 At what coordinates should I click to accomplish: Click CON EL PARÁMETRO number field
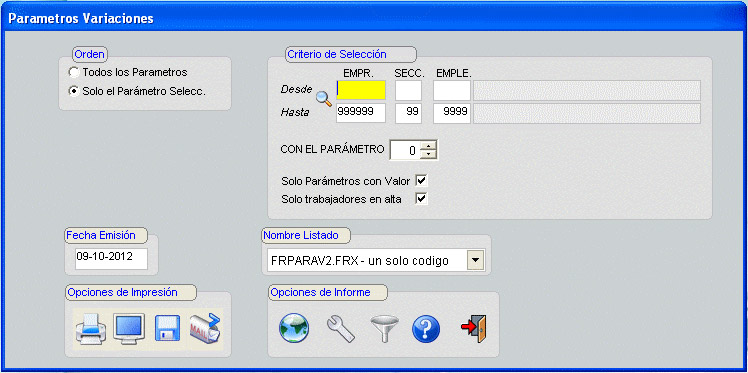pyautogui.click(x=406, y=150)
